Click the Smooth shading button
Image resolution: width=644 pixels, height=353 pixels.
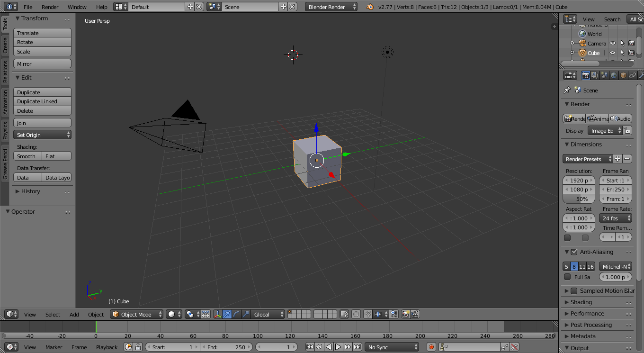tap(28, 156)
